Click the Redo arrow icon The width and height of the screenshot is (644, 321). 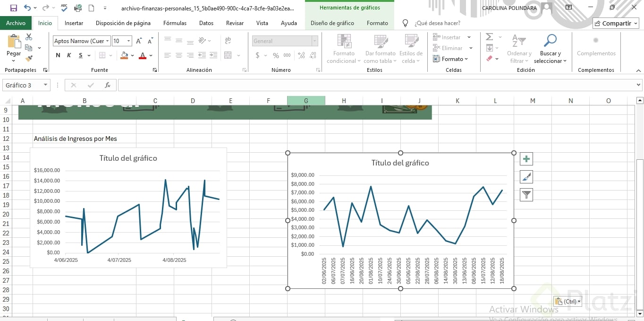click(x=45, y=8)
